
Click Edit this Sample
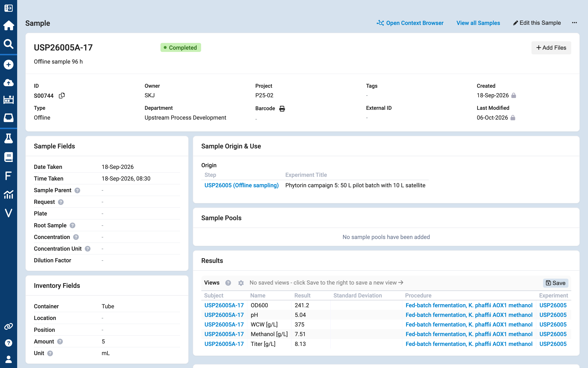(537, 23)
